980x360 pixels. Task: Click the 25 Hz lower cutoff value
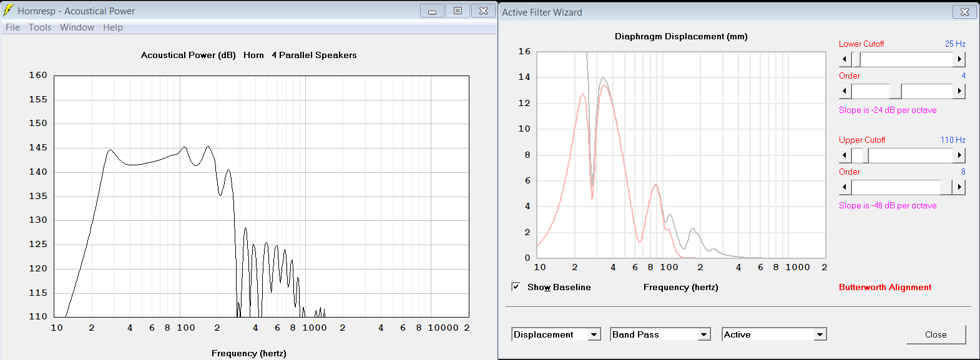pyautogui.click(x=955, y=44)
